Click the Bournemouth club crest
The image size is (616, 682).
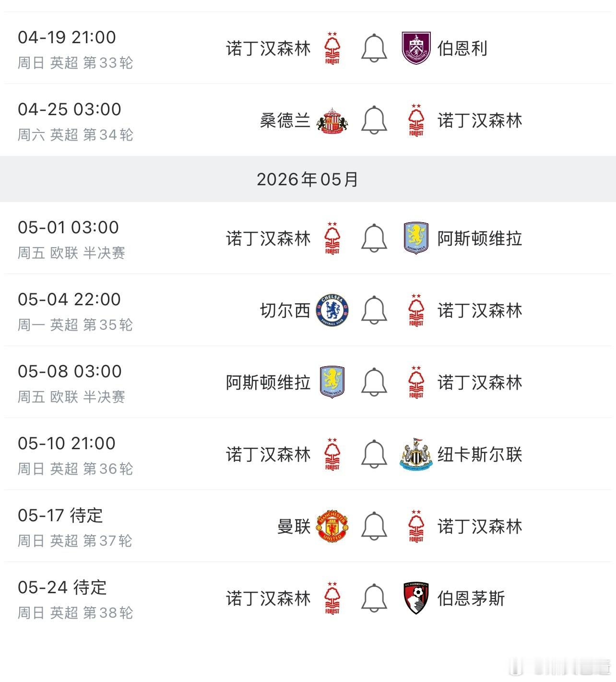[416, 598]
